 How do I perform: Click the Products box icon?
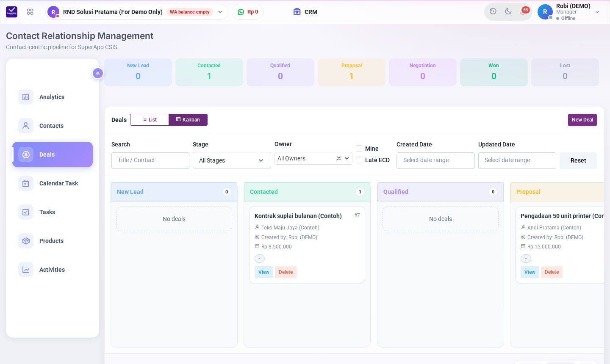point(26,241)
